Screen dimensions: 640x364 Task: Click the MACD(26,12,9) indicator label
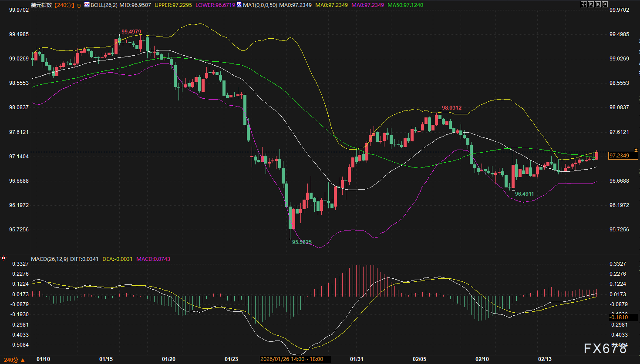49,259
